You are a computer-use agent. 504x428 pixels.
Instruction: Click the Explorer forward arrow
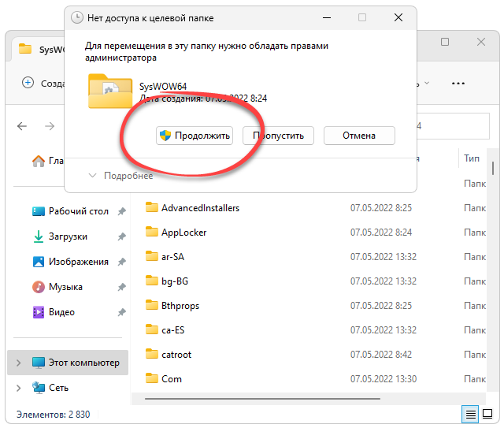coord(50,126)
